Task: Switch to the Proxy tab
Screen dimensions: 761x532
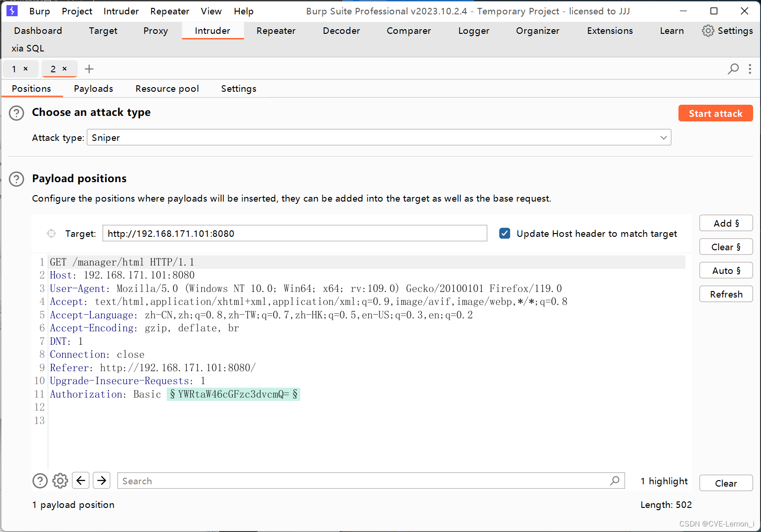Action: (x=155, y=31)
